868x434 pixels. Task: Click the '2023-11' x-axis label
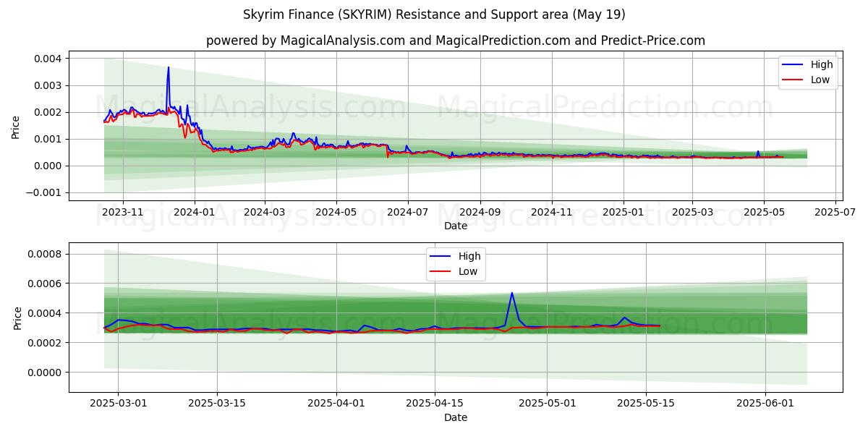pos(122,213)
